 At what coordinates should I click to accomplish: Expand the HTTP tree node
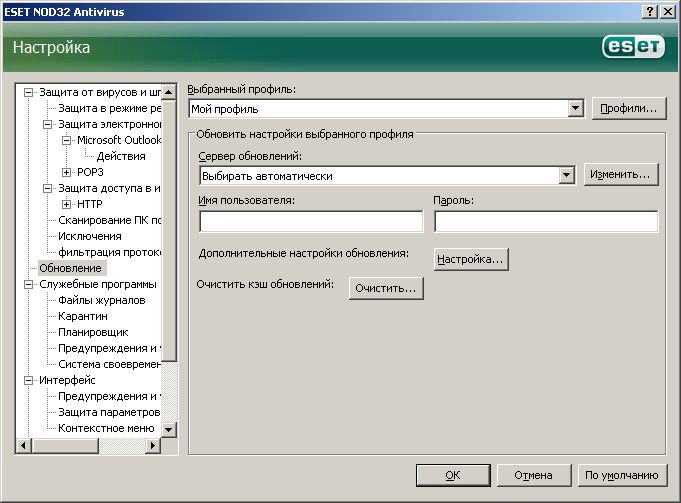point(66,204)
